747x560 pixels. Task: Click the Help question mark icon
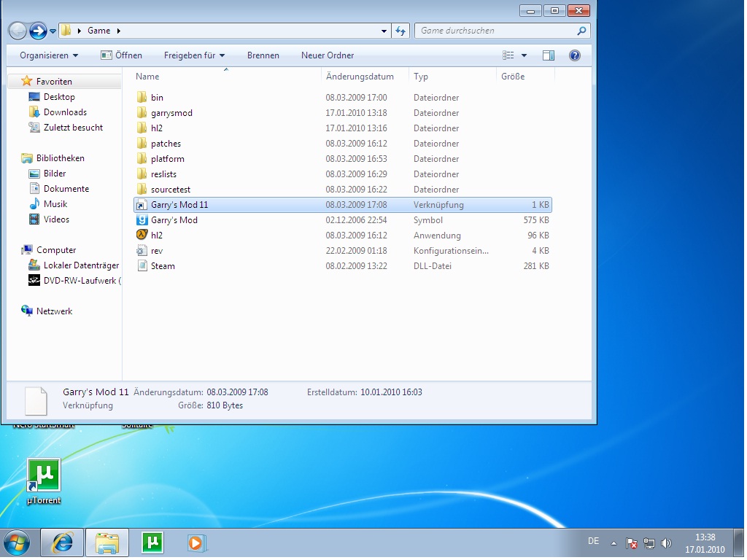coord(574,55)
